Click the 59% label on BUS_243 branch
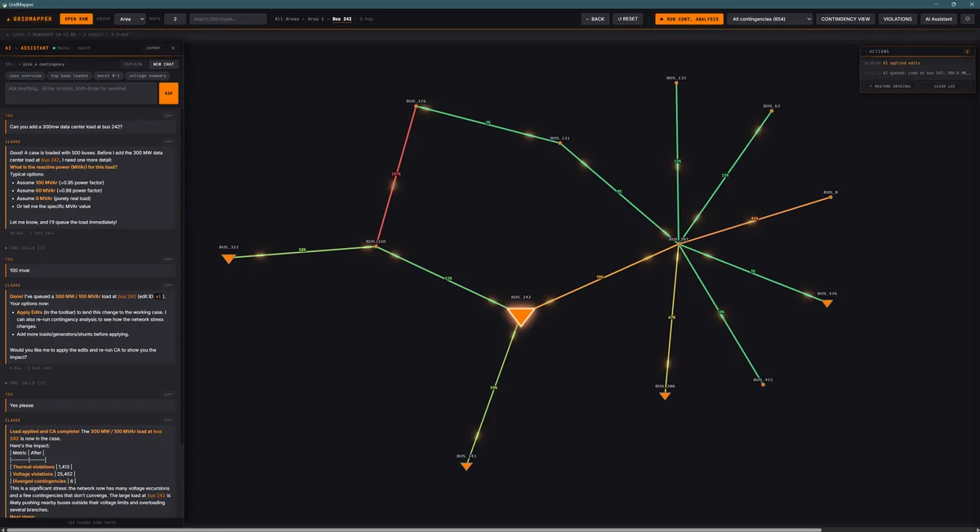Viewport: 980px width, 532px height. tap(493, 388)
